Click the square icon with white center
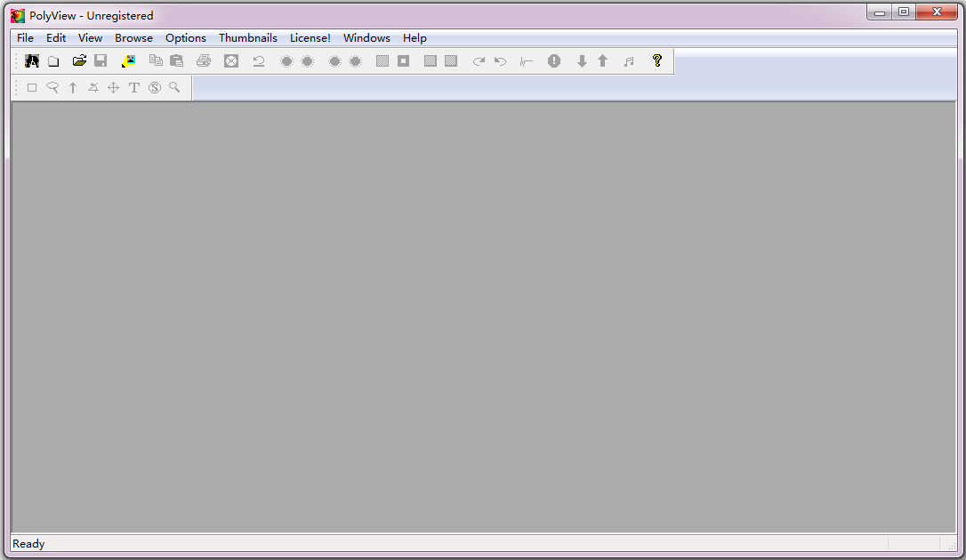Screen dimensions: 966x560 (404, 61)
